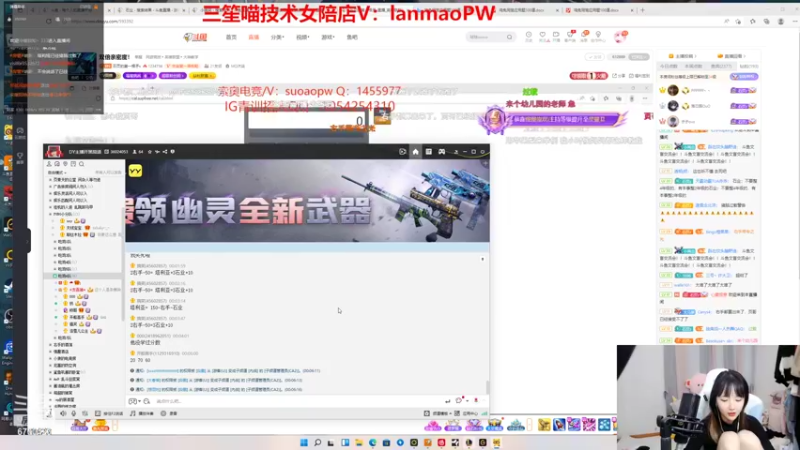Click the send enter icon in YY chat
This screenshot has height=450, width=800.
447,401
